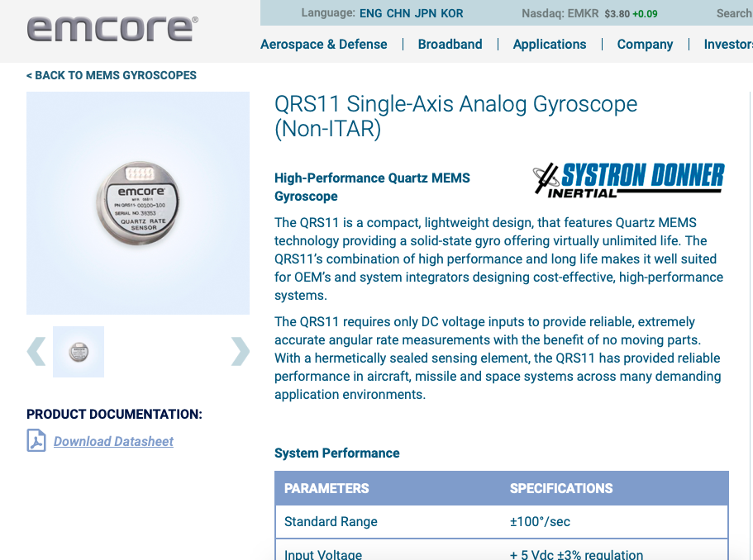Click + 5 Vdc ±3% regulation value
Screen dimensions: 753x560
tap(576, 554)
